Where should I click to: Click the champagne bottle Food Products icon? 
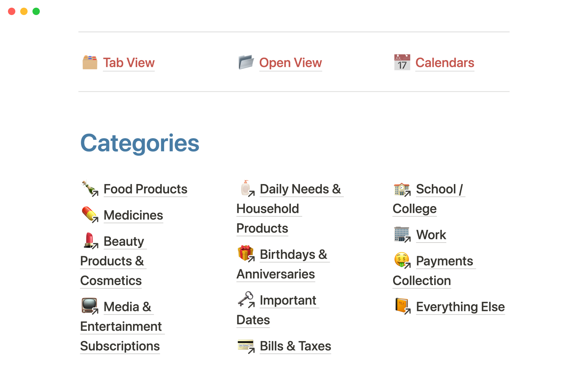coord(90,189)
